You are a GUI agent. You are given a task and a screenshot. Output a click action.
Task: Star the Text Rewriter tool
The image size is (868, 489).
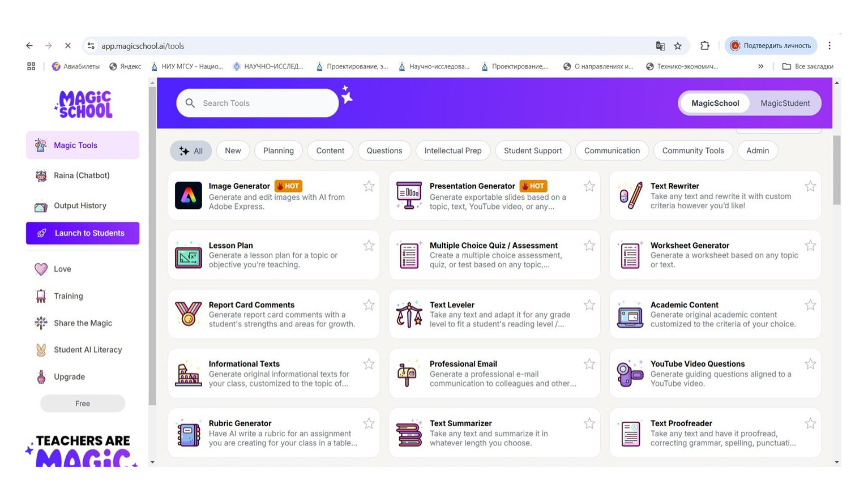pos(810,186)
